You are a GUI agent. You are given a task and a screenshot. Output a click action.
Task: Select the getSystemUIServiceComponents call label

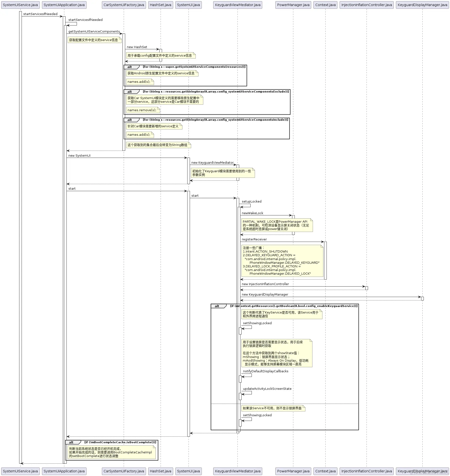[93, 32]
